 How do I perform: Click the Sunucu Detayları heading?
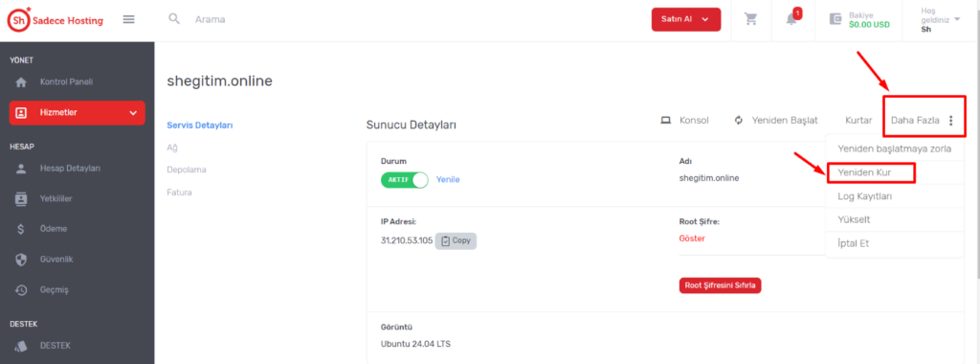[x=412, y=125]
